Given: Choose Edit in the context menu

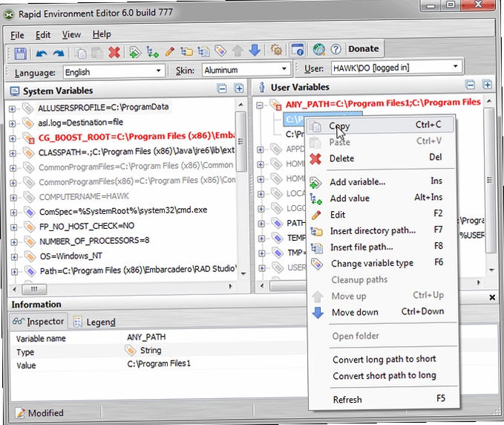Looking at the screenshot, I should pos(382,215).
